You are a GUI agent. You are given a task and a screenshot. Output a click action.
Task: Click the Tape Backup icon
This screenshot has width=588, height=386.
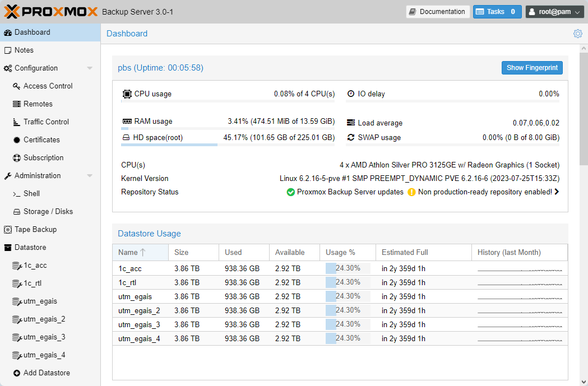coord(8,230)
